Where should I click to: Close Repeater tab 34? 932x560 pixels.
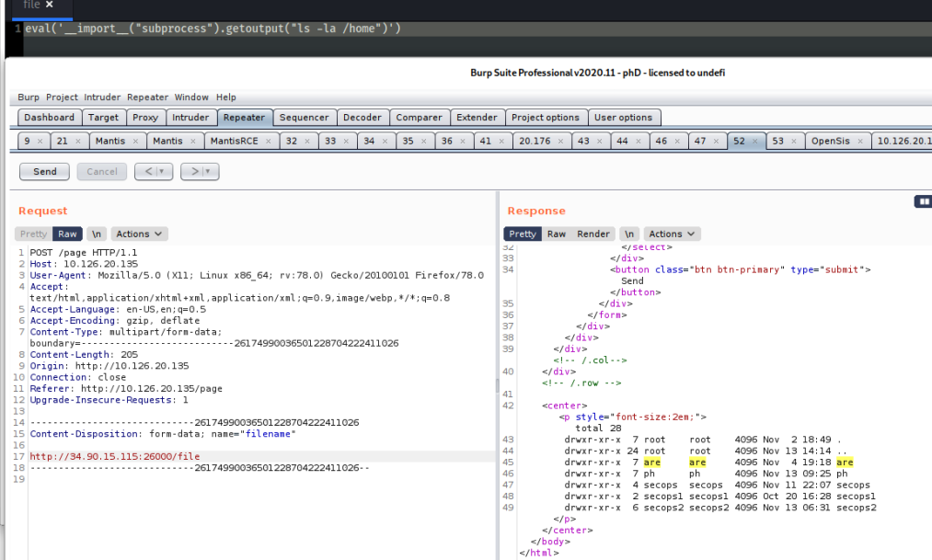(385, 142)
